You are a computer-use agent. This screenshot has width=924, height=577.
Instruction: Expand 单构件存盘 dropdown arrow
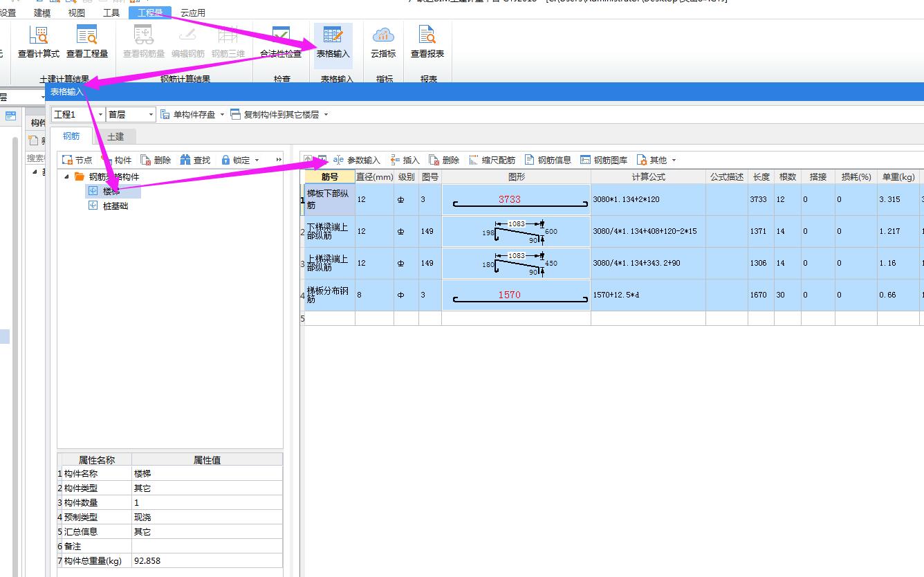click(222, 115)
